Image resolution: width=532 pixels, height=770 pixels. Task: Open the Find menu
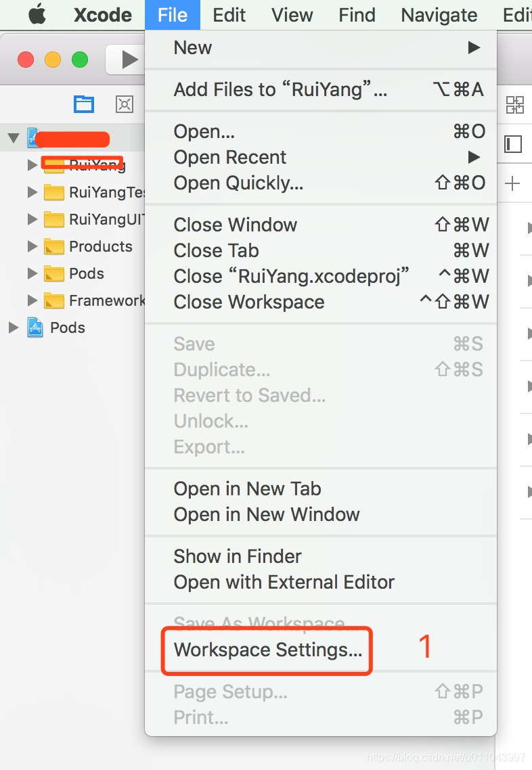357,15
